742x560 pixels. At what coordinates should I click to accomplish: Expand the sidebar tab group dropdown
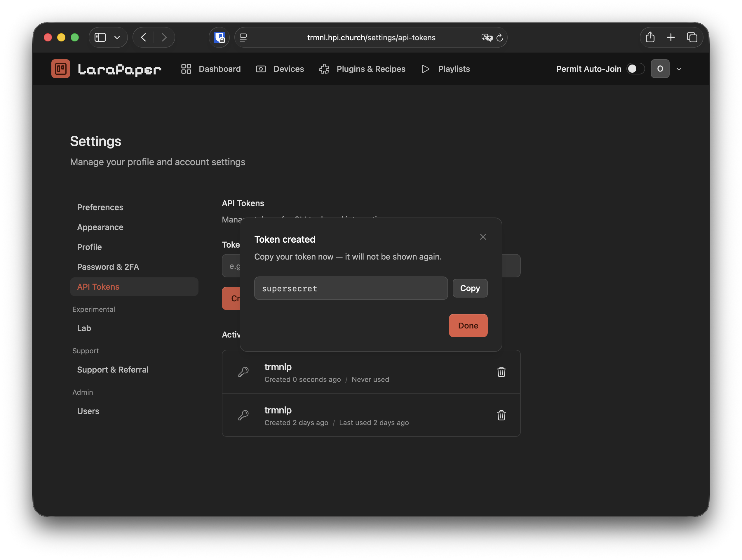click(x=117, y=37)
